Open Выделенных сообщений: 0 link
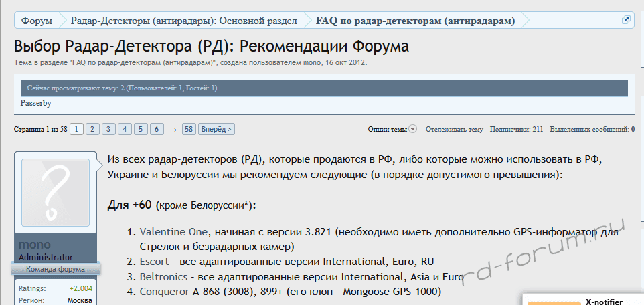The height and width of the screenshot is (305, 644). pos(592,129)
